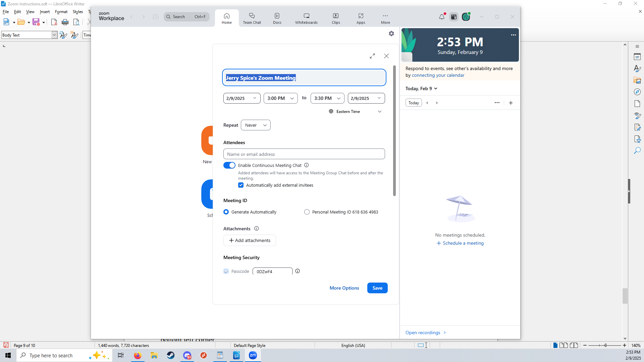The width and height of the screenshot is (644, 362).
Task: Click Attendees name or email field
Action: click(304, 154)
